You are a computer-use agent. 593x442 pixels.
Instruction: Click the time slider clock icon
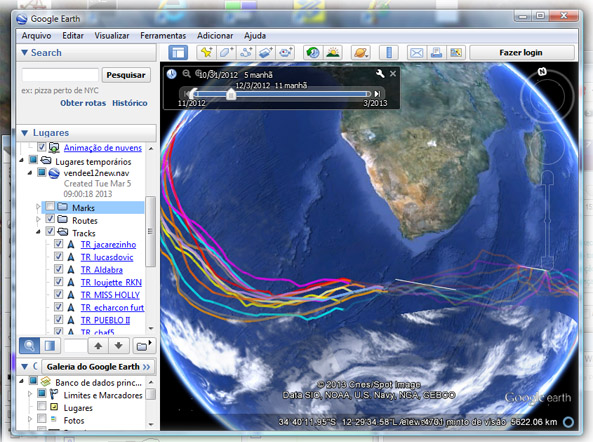coord(172,74)
